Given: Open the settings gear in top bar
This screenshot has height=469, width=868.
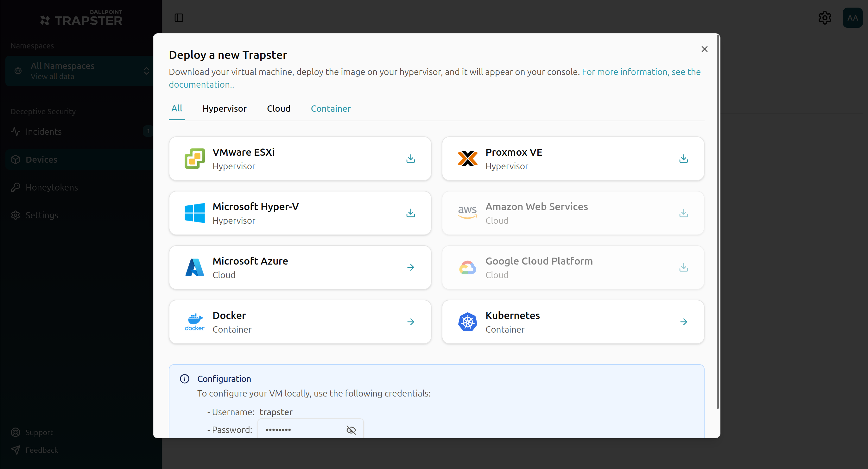Looking at the screenshot, I should [825, 17].
